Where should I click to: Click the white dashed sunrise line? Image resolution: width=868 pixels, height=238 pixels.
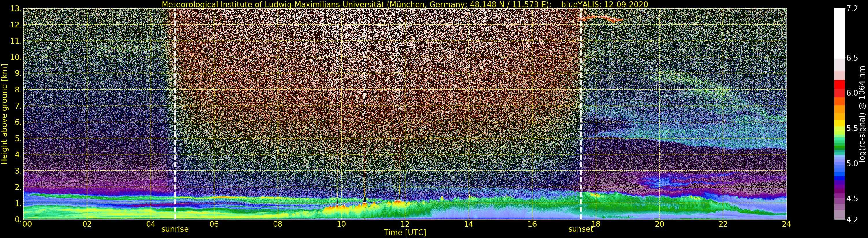coord(175,114)
